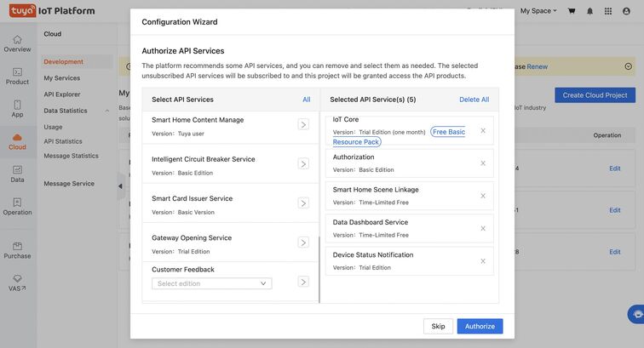Add Smart Home Content Manage service arrow
The height and width of the screenshot is (348, 644).
click(303, 124)
